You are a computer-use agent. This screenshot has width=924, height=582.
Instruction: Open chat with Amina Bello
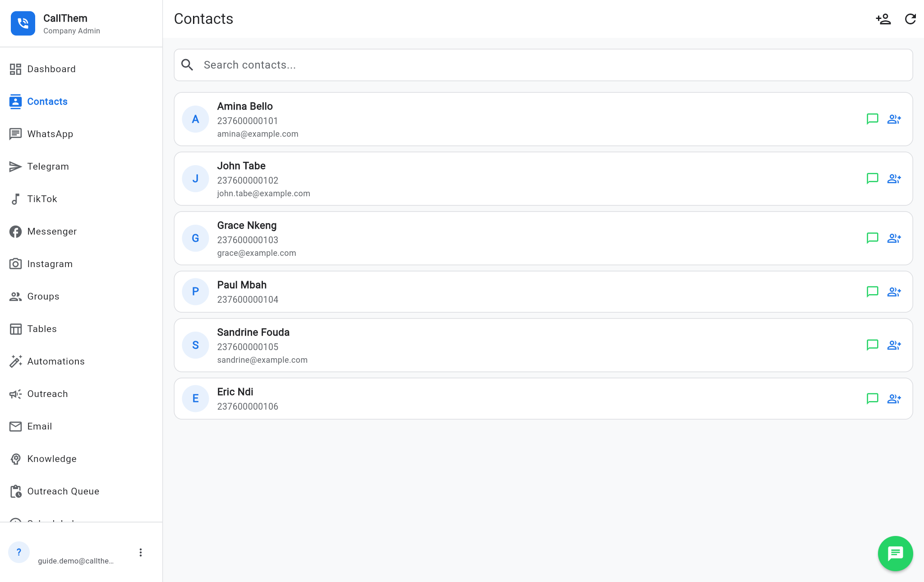point(872,119)
